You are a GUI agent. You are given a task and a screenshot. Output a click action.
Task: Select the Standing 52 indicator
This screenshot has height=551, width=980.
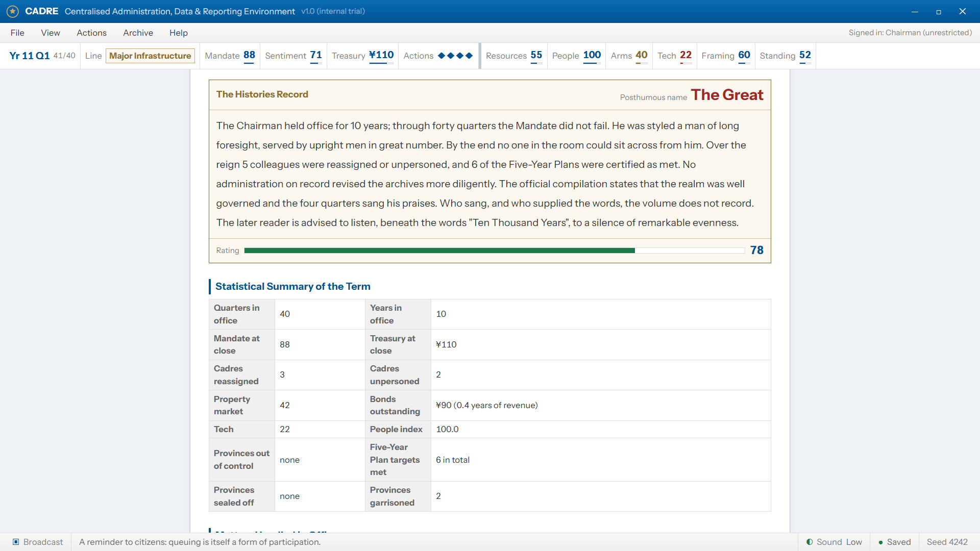(x=786, y=56)
